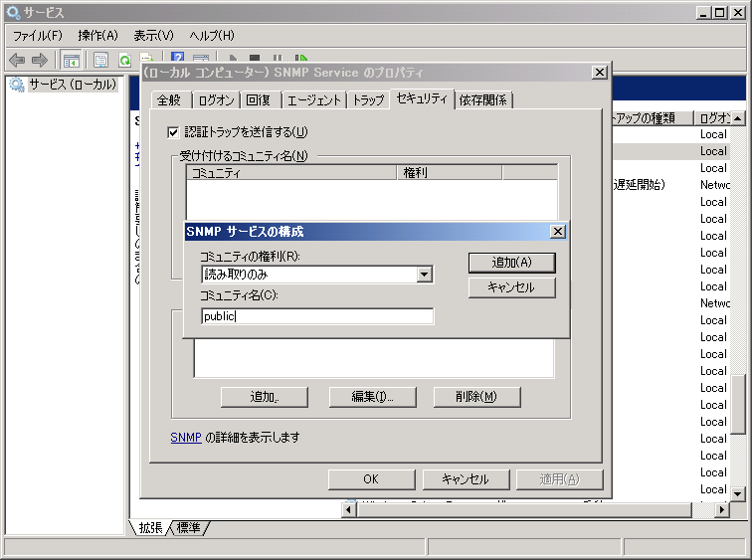Click the Services window title bar icon
This screenshot has width=752, height=560.
point(14,13)
